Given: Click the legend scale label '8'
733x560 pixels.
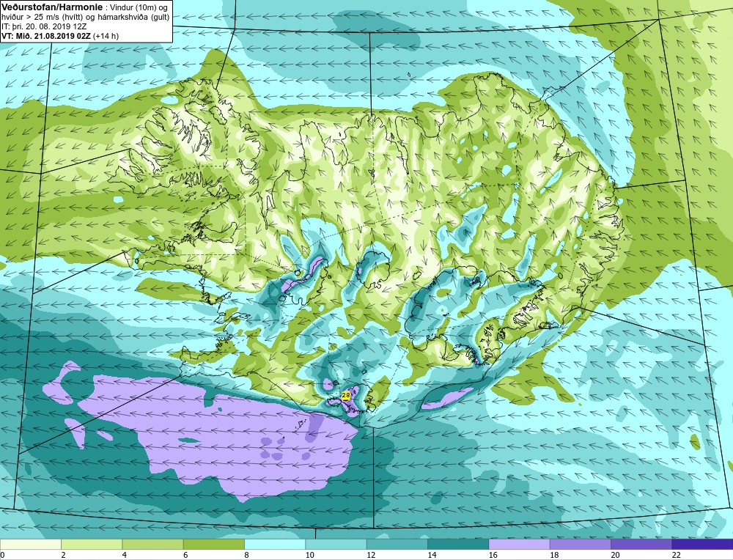Looking at the screenshot, I should tap(246, 555).
